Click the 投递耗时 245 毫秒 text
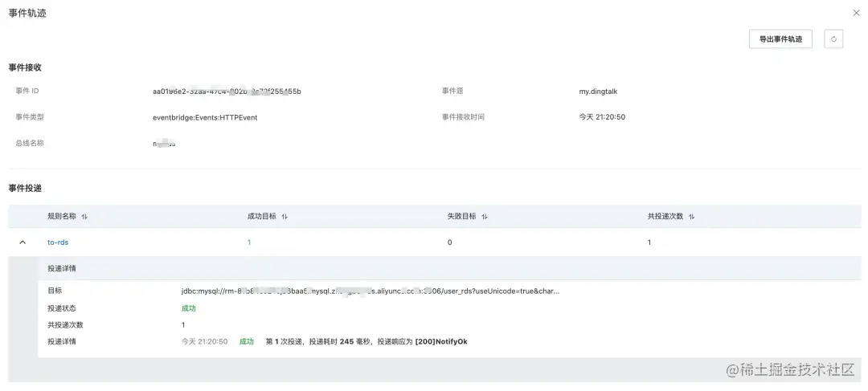 pyautogui.click(x=340, y=342)
